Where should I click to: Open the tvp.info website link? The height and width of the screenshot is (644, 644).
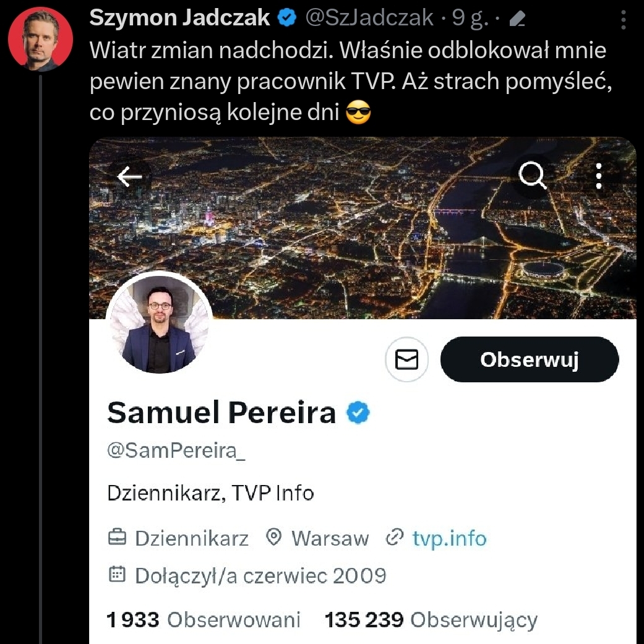pyautogui.click(x=449, y=538)
